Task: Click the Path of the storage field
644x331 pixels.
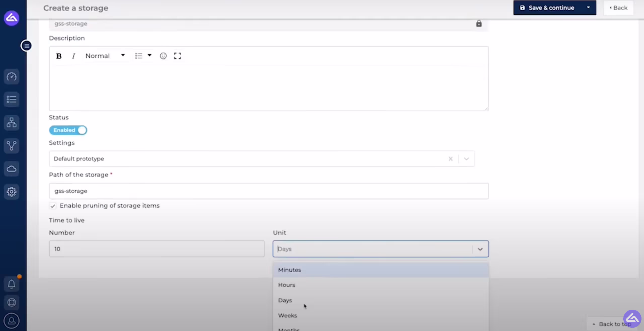Action: click(x=269, y=191)
